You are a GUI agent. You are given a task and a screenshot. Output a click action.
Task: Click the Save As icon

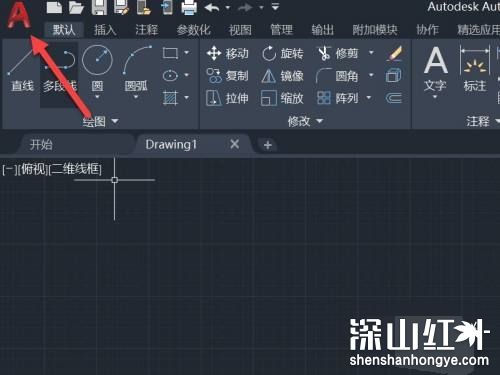pyautogui.click(x=121, y=7)
